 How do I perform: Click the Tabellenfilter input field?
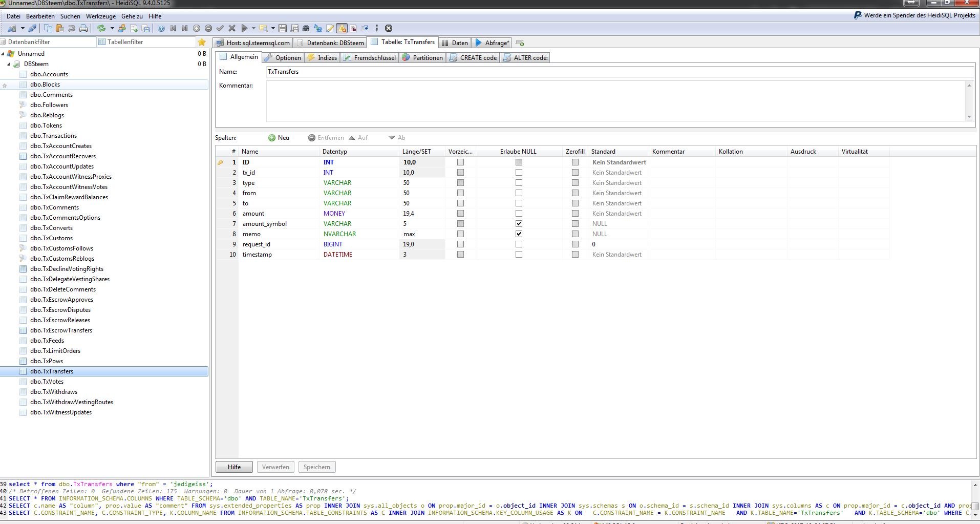tap(146, 42)
